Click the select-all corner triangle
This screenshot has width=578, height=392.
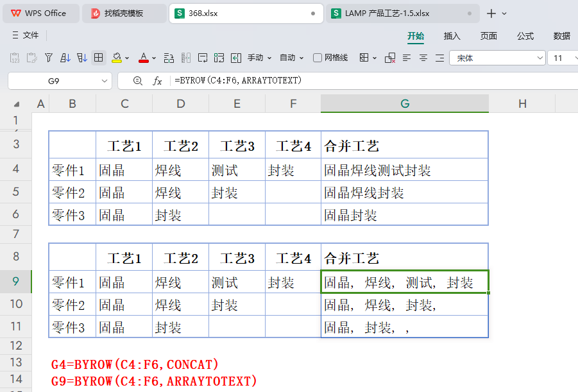click(17, 105)
